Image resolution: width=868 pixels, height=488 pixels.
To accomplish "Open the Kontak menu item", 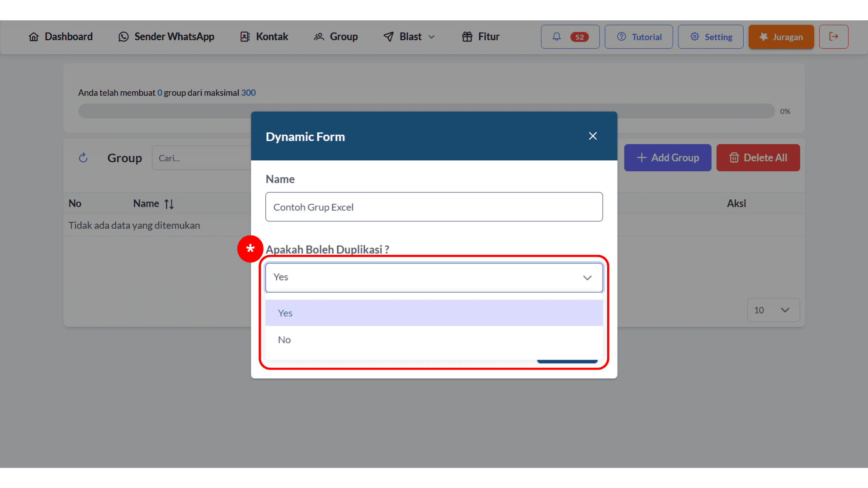I will pyautogui.click(x=264, y=37).
